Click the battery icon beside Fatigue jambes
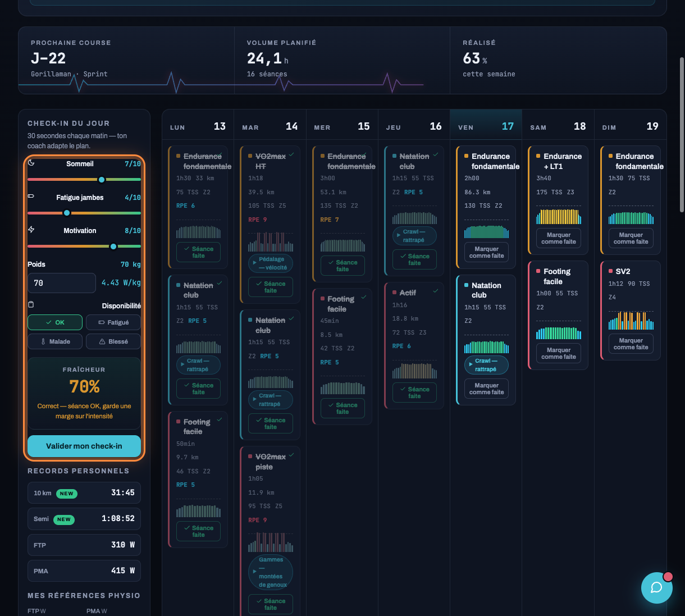This screenshot has height=616, width=685. 31,197
